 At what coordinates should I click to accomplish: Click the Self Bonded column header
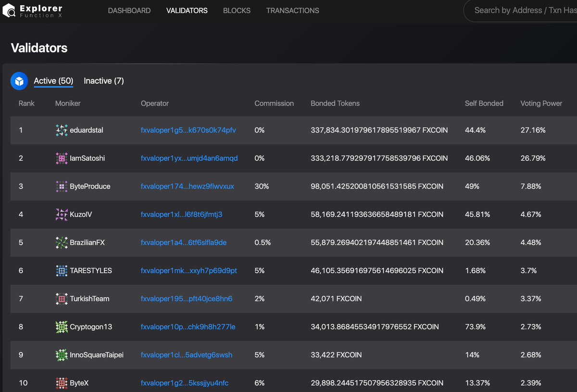(484, 103)
